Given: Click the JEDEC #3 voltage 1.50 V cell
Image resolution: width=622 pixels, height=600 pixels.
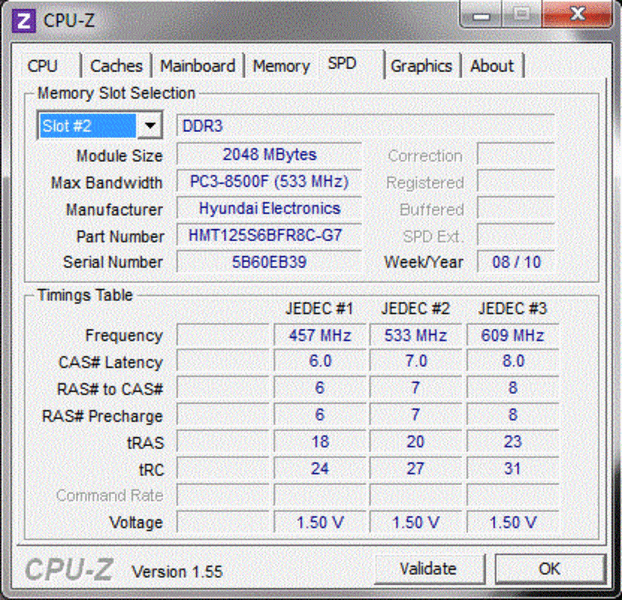Looking at the screenshot, I should click(513, 522).
